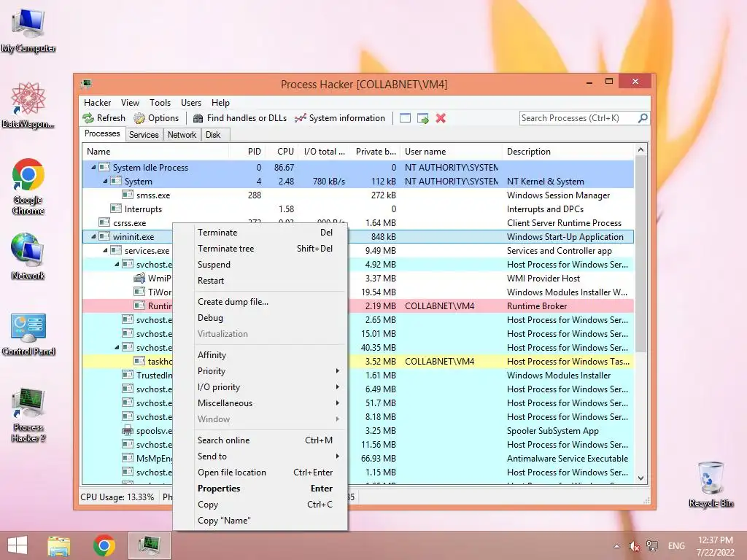The height and width of the screenshot is (560, 747).
Task: Select the smss.exe process row
Action: (358, 195)
